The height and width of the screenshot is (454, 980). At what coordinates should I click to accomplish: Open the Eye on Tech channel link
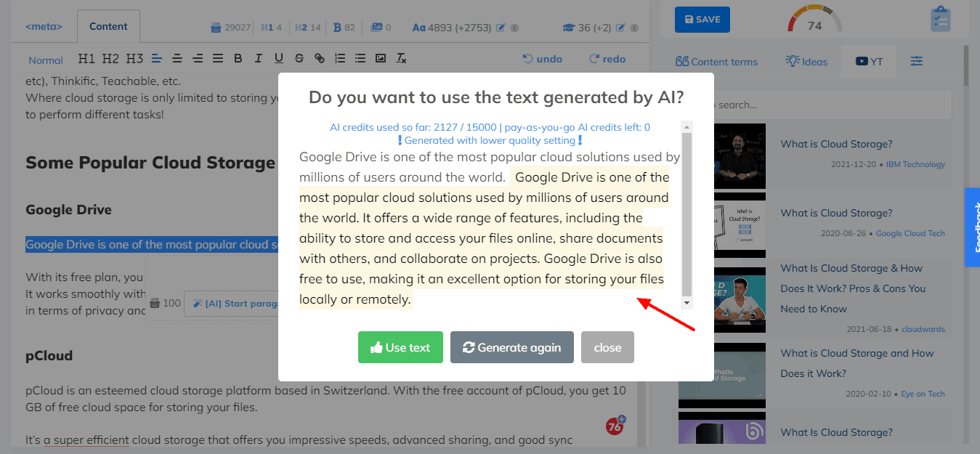pos(923,394)
